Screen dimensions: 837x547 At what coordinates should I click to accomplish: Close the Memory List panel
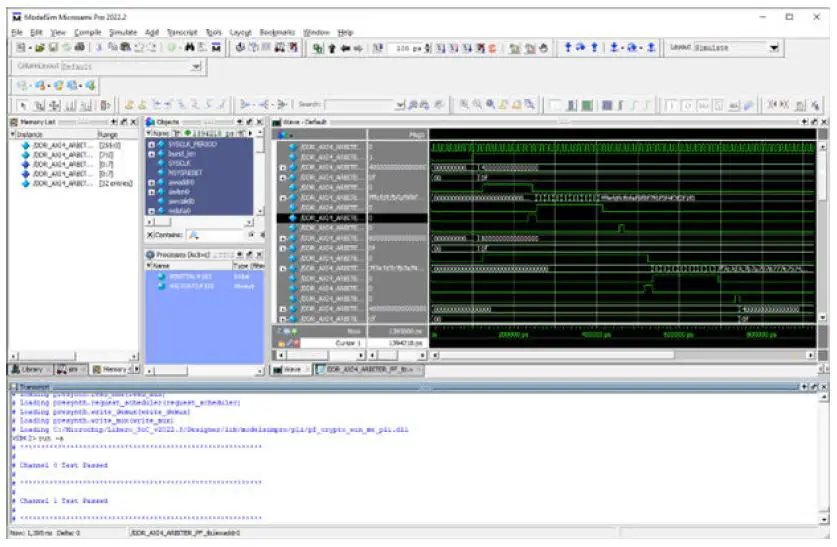134,122
